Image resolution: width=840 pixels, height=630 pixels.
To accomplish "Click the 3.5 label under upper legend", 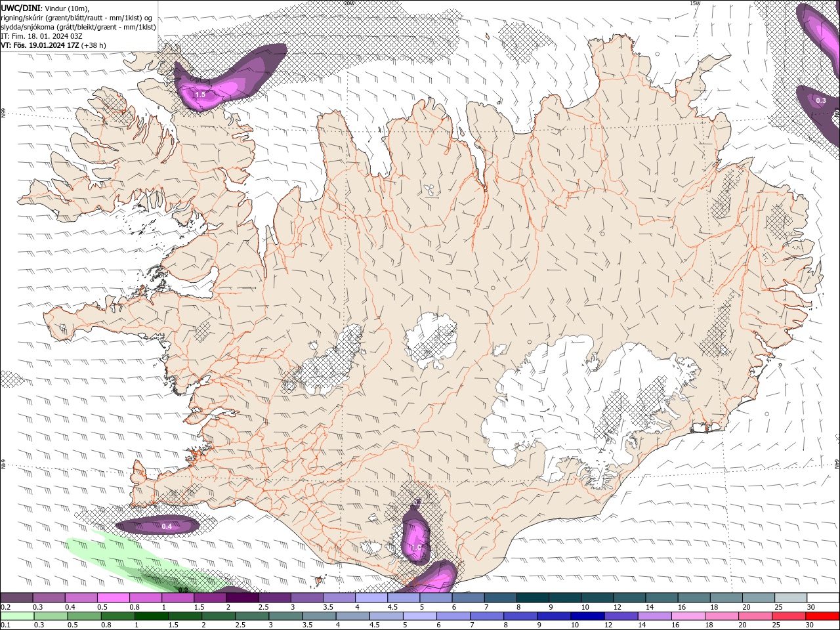I will pyautogui.click(x=327, y=607).
